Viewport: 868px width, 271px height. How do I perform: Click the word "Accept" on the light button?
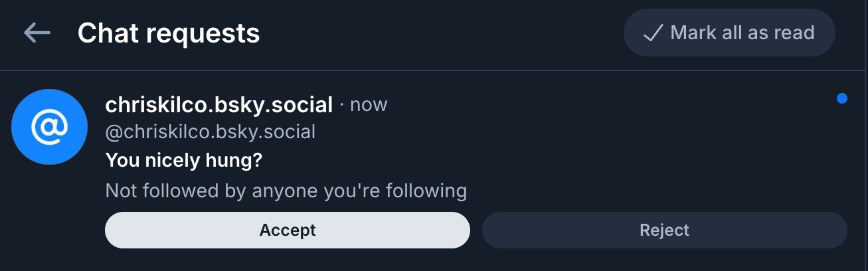[x=288, y=230]
